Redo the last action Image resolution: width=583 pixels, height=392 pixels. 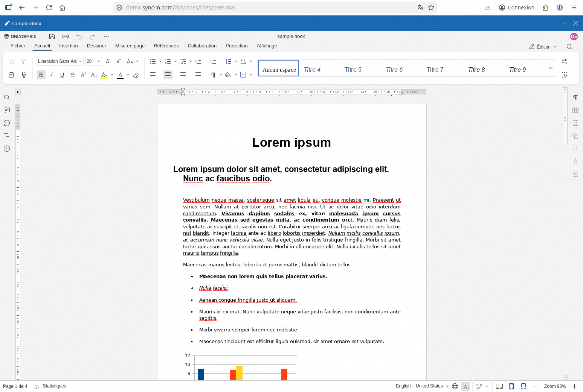click(x=93, y=36)
